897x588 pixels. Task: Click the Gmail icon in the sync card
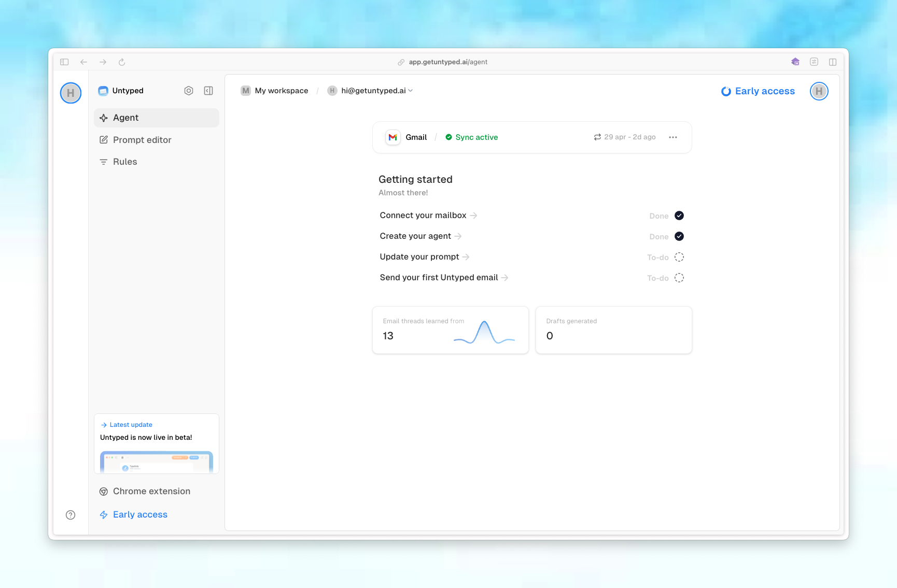[393, 137]
